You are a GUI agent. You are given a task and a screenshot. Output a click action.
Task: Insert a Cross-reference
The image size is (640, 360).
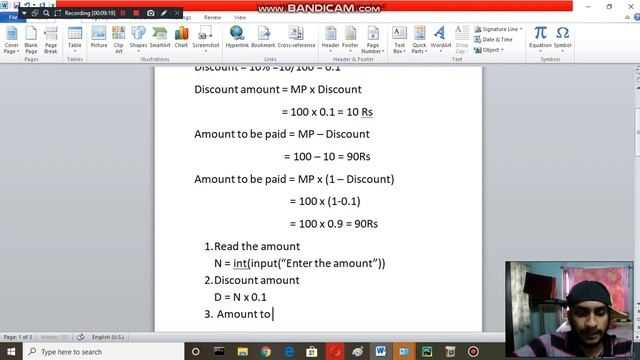[x=296, y=38]
